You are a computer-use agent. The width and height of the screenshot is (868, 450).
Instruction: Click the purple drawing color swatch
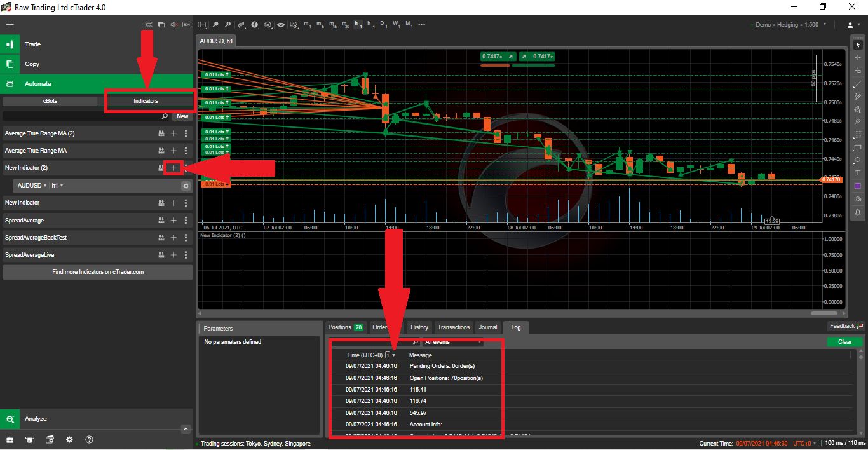coord(858,186)
